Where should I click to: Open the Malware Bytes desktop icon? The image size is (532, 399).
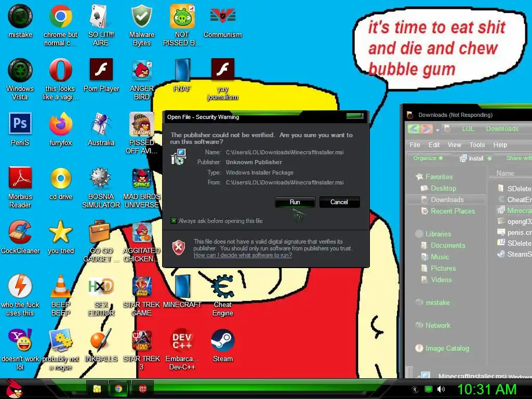(141, 25)
